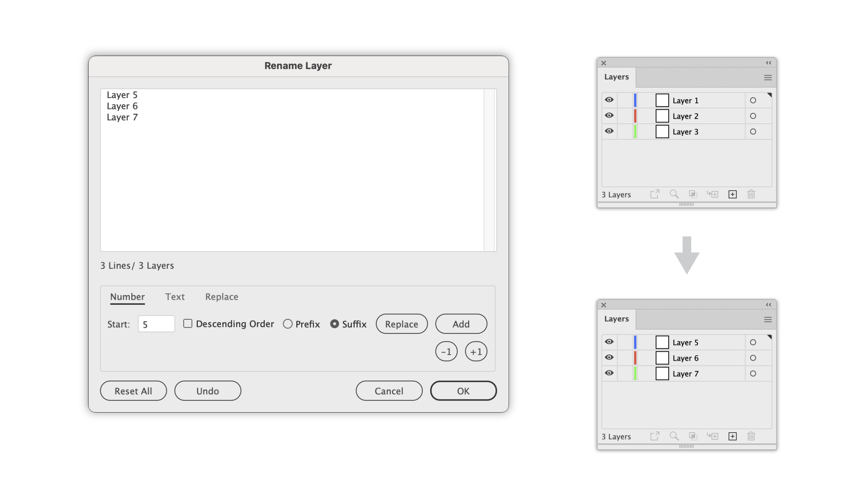This screenshot has width=868, height=487.
Task: Switch to the Text tab
Action: (175, 296)
